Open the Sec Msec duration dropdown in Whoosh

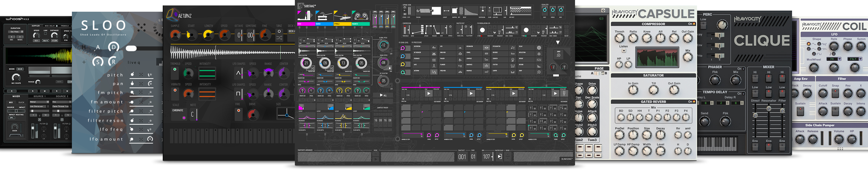[x=15, y=32]
